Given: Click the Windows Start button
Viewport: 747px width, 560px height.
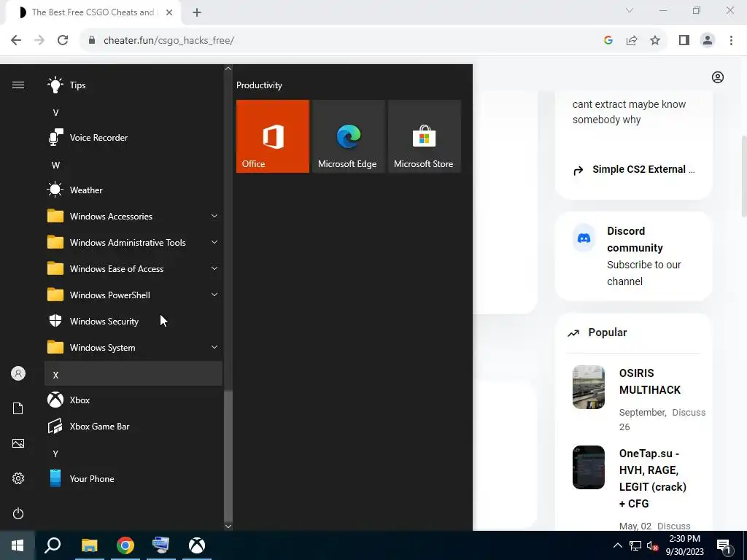Looking at the screenshot, I should click(18, 545).
